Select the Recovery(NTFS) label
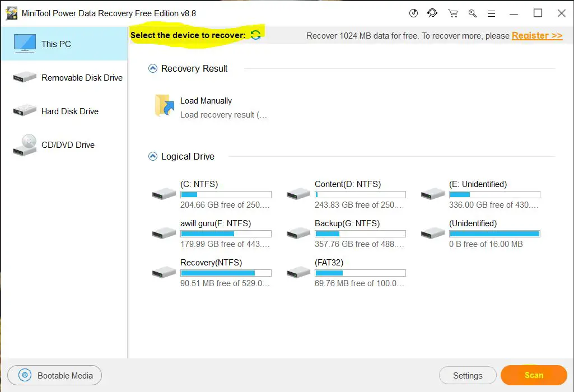The height and width of the screenshot is (392, 574). 211,263
